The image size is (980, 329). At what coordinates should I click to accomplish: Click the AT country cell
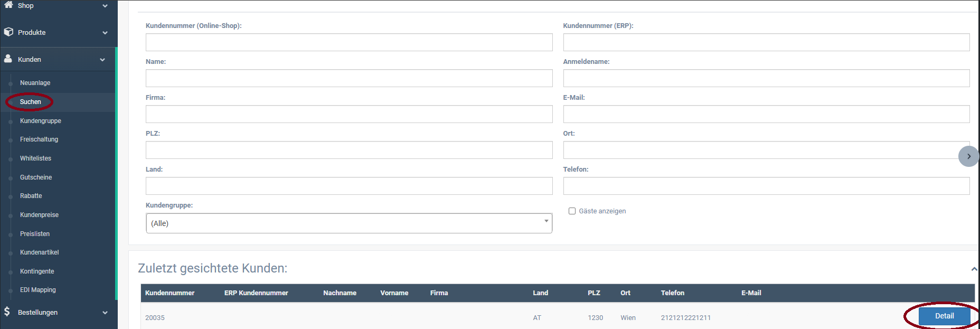(x=537, y=318)
